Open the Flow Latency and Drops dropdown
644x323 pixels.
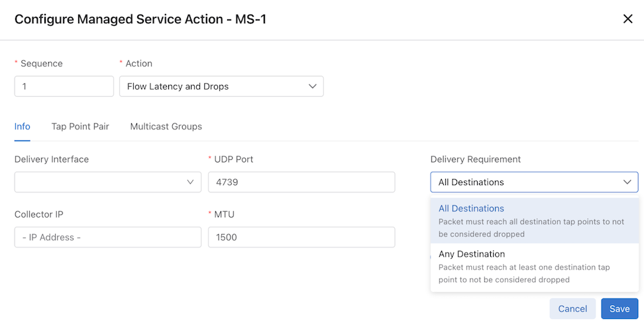[x=221, y=86]
